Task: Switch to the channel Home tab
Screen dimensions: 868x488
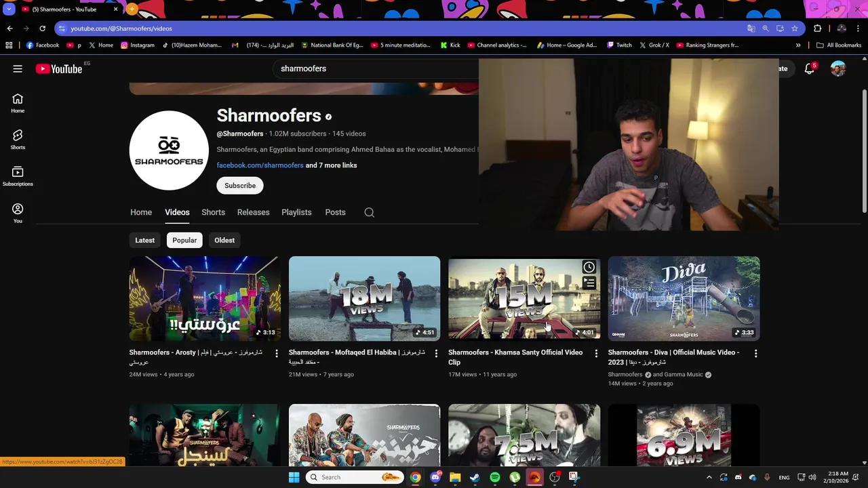Action: pos(141,212)
